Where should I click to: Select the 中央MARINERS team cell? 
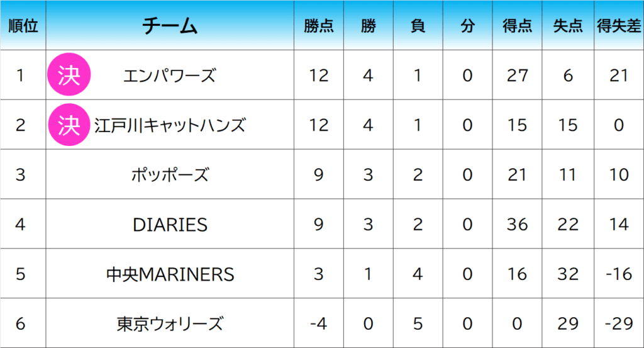[x=170, y=274]
